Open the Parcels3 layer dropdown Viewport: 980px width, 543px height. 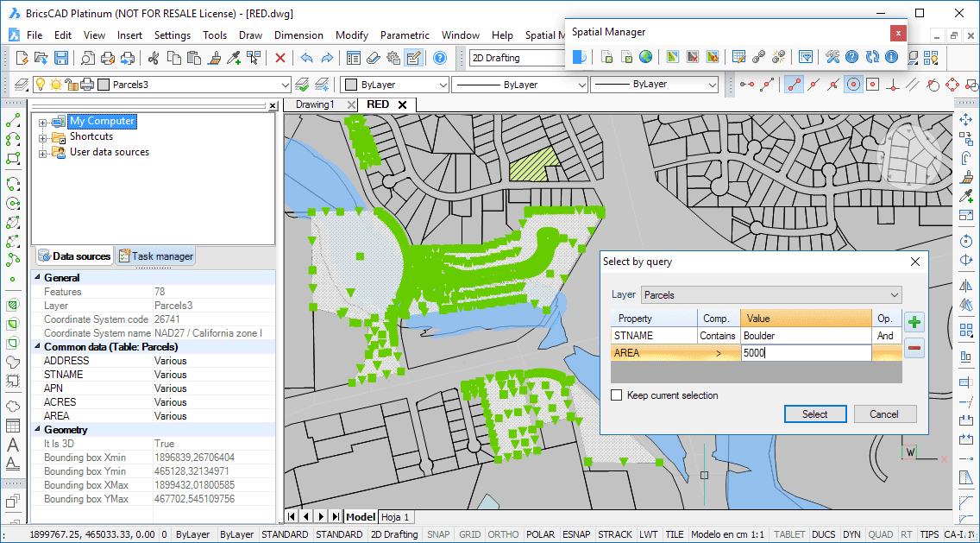click(285, 85)
